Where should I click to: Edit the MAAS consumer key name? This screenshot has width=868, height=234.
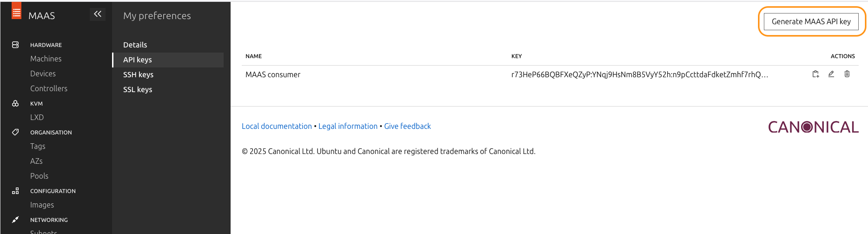(831, 74)
